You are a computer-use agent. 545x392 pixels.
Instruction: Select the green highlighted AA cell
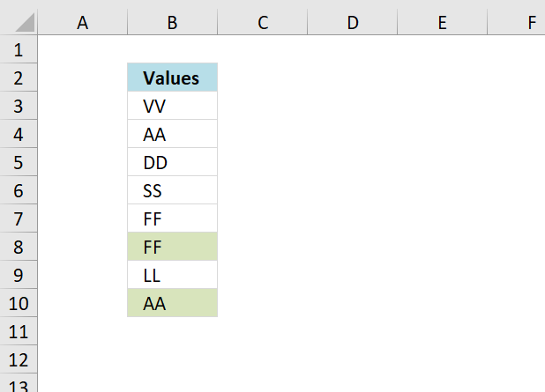pos(172,303)
